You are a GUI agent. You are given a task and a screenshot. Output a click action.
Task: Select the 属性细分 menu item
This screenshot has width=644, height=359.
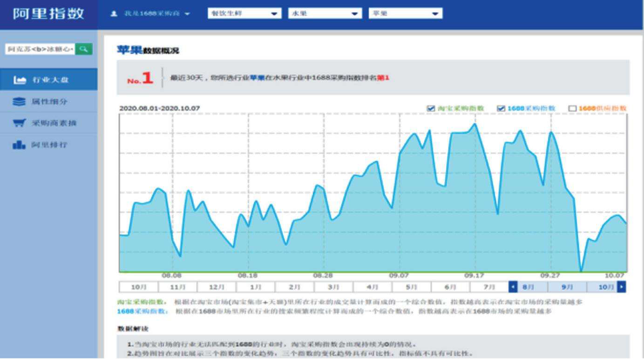(x=49, y=102)
